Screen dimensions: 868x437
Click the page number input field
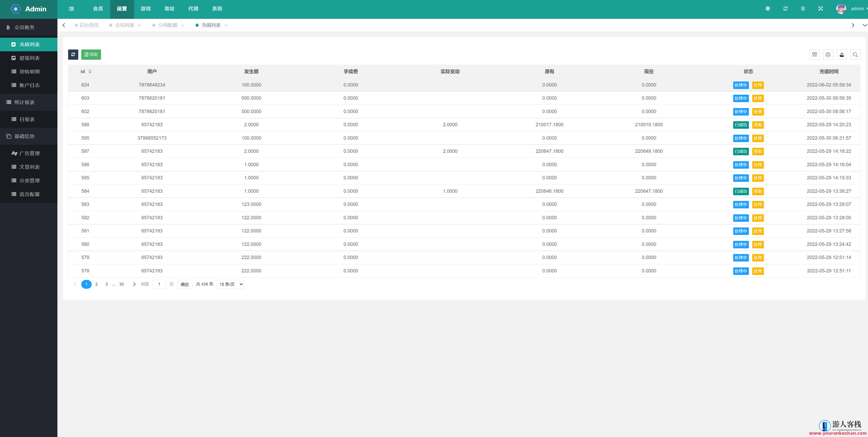[159, 284]
